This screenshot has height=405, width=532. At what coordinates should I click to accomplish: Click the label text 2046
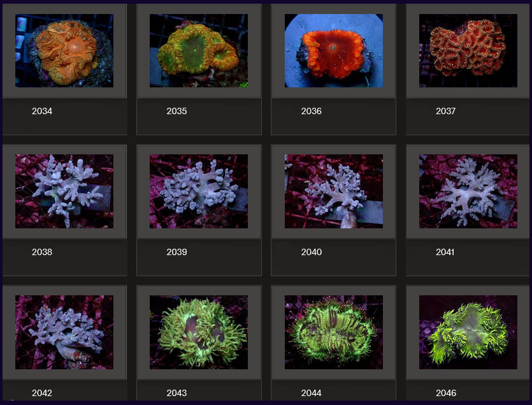coord(446,393)
